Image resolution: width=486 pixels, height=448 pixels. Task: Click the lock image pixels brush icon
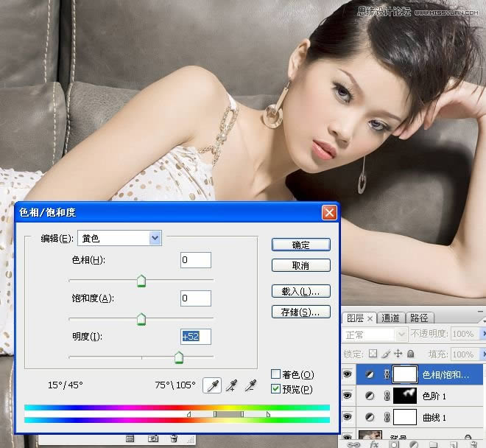coord(386,354)
